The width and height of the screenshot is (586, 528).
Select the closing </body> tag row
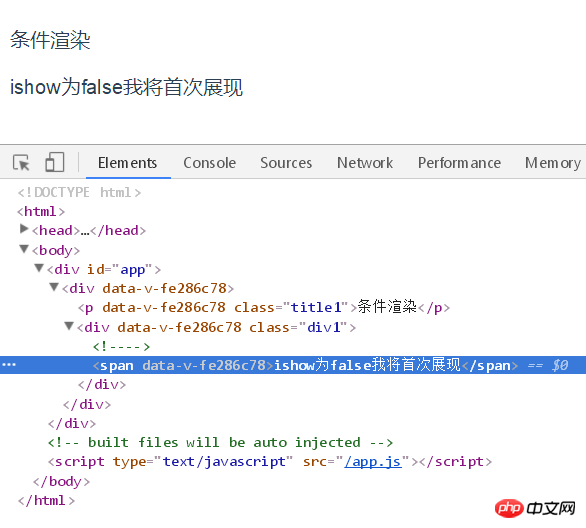point(61,482)
